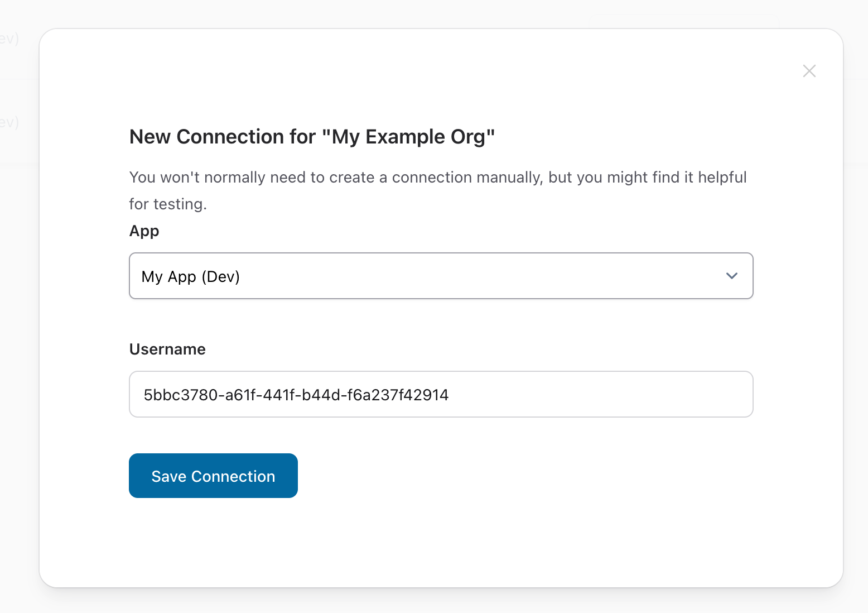
Task: Click the second faded "ev)" row behind dialog
Action: click(9, 122)
